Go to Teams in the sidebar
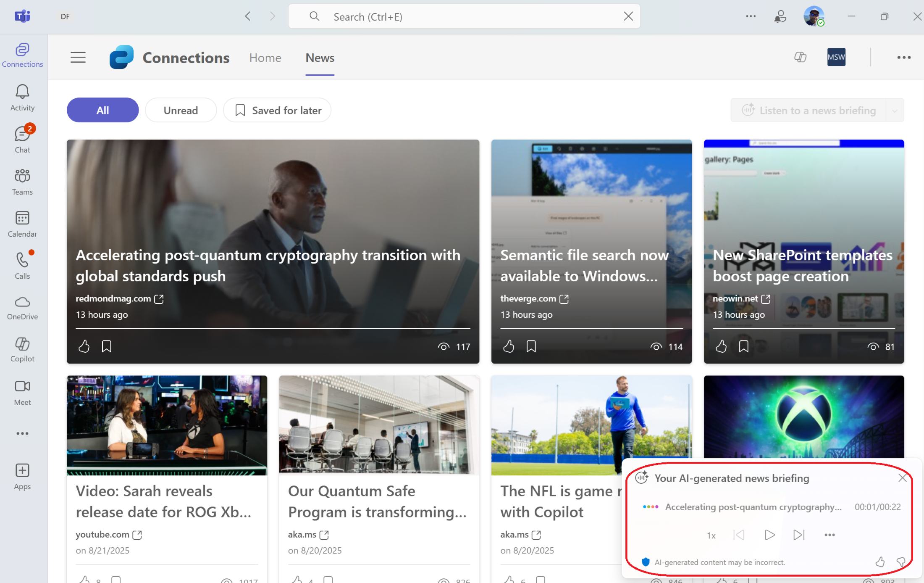 point(23,182)
